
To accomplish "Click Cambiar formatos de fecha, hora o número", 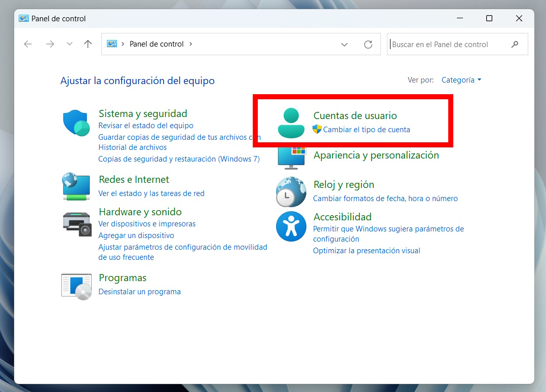I will tap(385, 199).
